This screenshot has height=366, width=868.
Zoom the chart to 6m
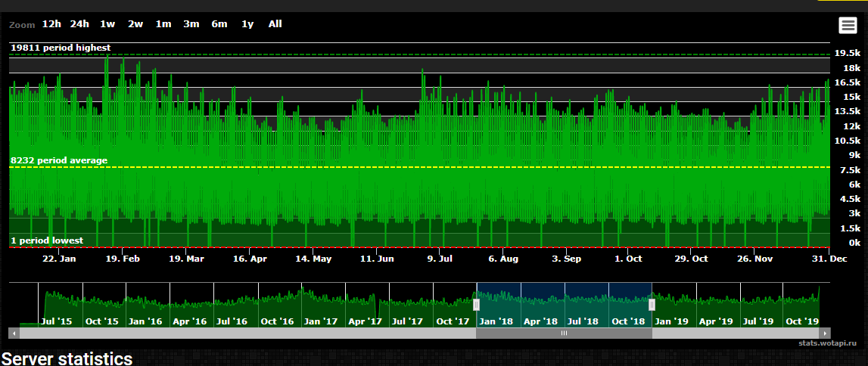tap(219, 24)
